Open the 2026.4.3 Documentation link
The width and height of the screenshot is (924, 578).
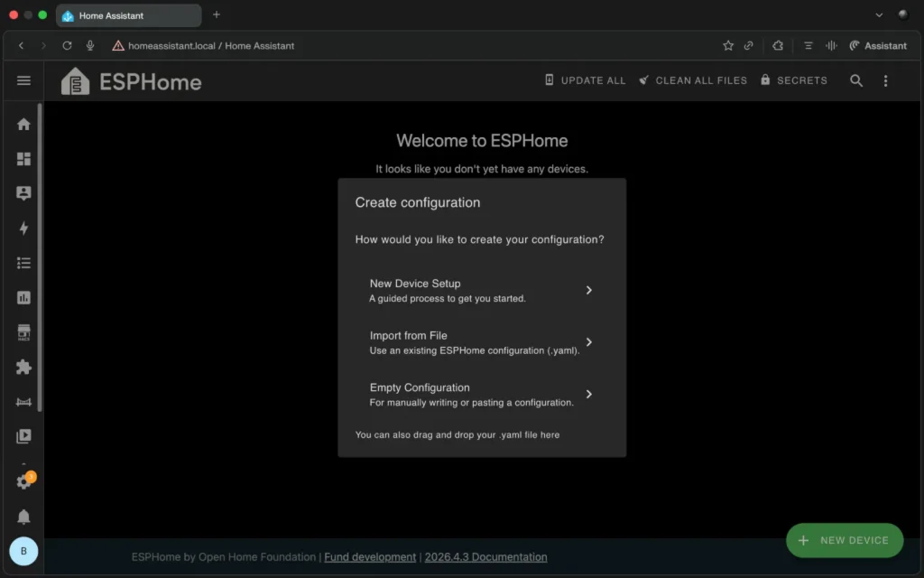click(485, 556)
